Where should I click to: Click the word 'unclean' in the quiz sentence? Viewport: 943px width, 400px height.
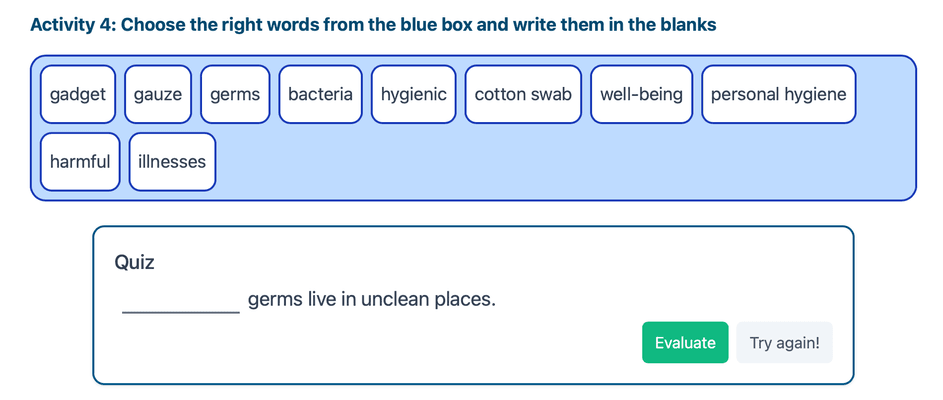click(395, 299)
